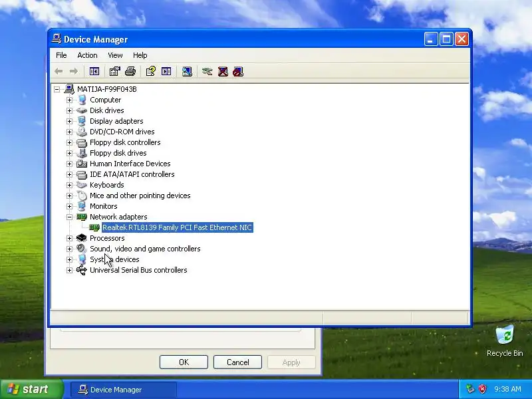The height and width of the screenshot is (399, 532).
Task: Open Properties from the toolbar icon
Action: pos(114,71)
